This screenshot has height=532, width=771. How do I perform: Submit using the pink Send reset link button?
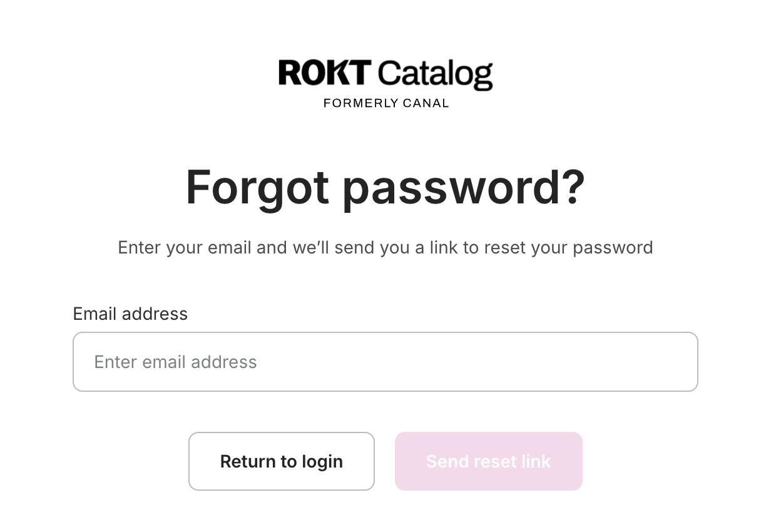(489, 461)
